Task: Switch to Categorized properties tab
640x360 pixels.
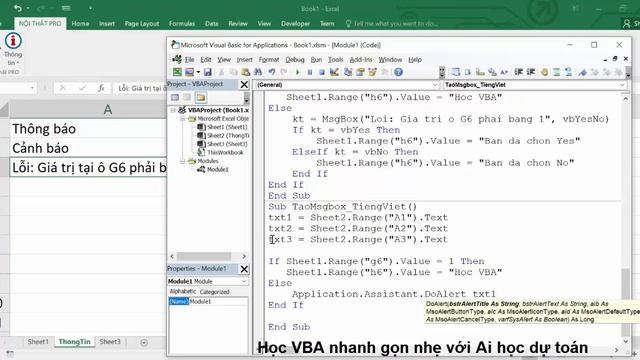Action: (x=214, y=292)
